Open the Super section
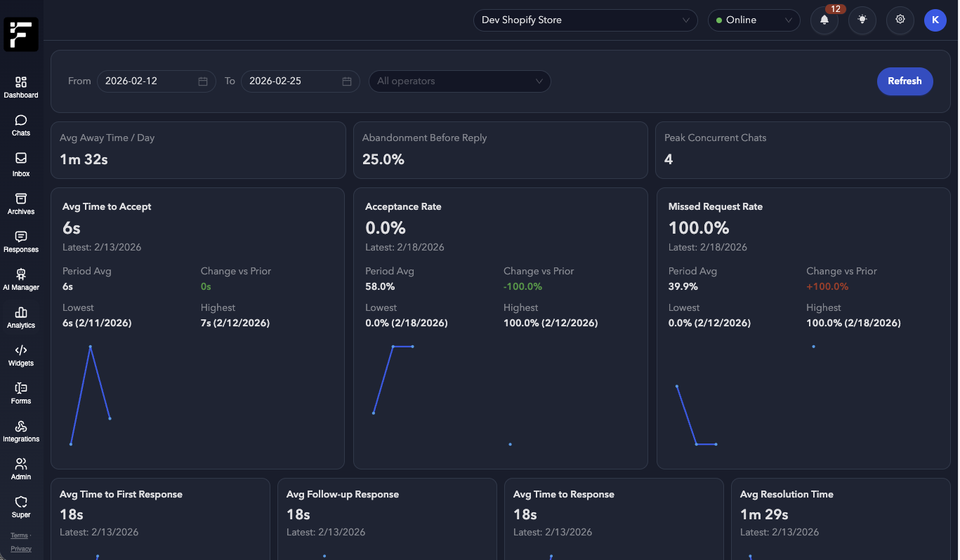This screenshot has height=560, width=960. tap(20, 506)
